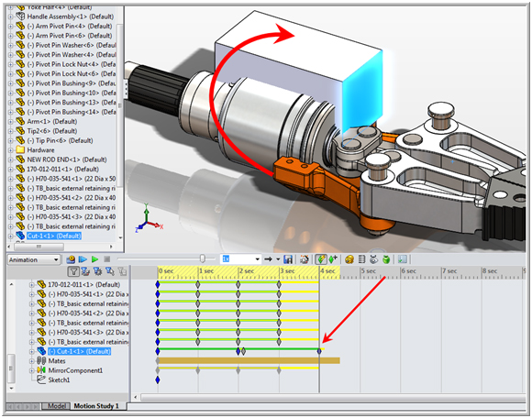Click the Save Animation disk icon

(x=288, y=259)
